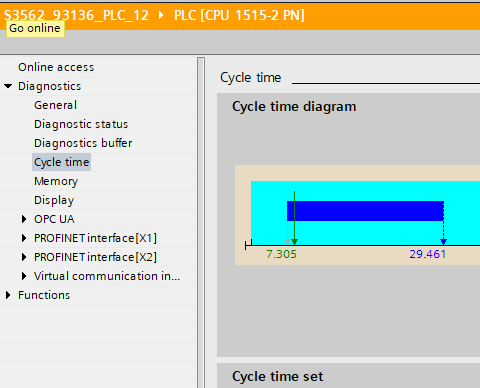This screenshot has width=480, height=388.
Task: Click the green current cycle time marker
Action: coord(294,218)
